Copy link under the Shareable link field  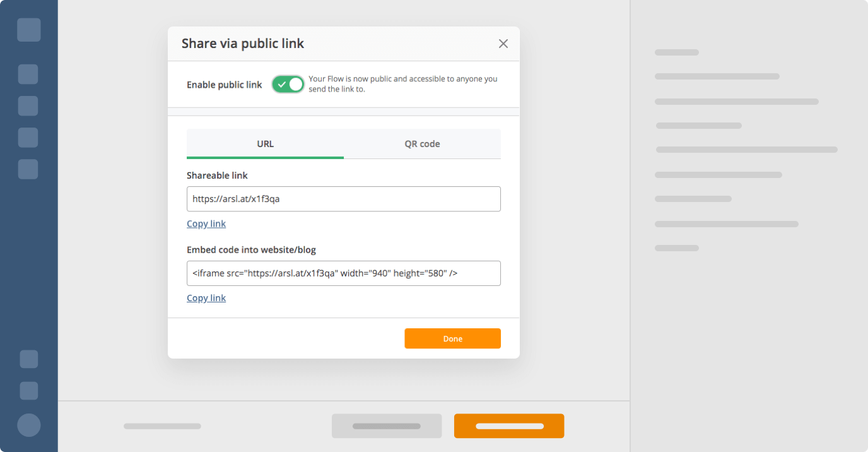coord(206,223)
